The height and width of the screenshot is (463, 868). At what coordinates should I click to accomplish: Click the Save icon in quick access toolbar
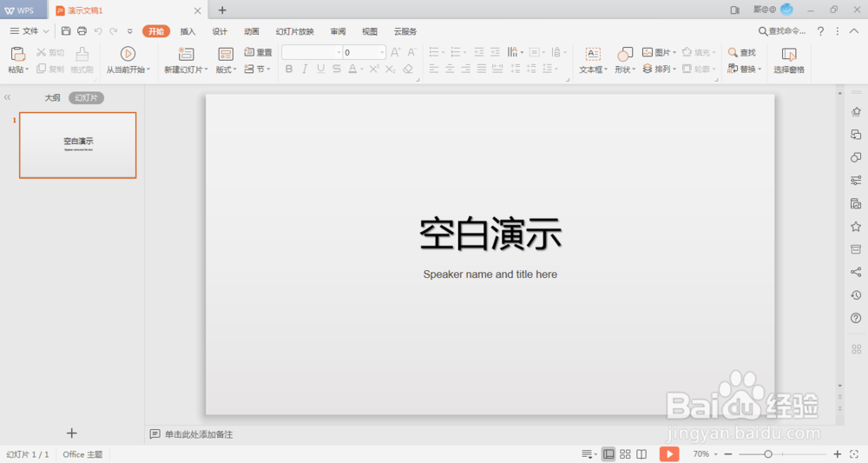(x=66, y=31)
